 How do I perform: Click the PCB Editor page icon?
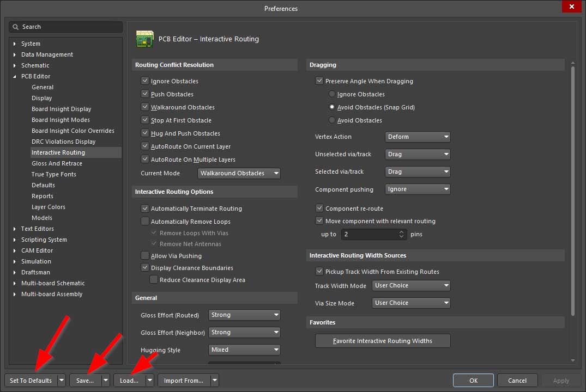[x=144, y=39]
